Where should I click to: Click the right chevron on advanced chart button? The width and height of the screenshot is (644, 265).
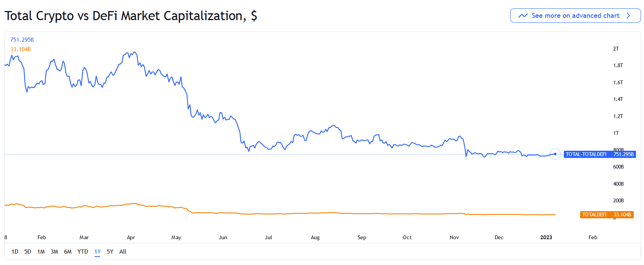[x=628, y=16]
